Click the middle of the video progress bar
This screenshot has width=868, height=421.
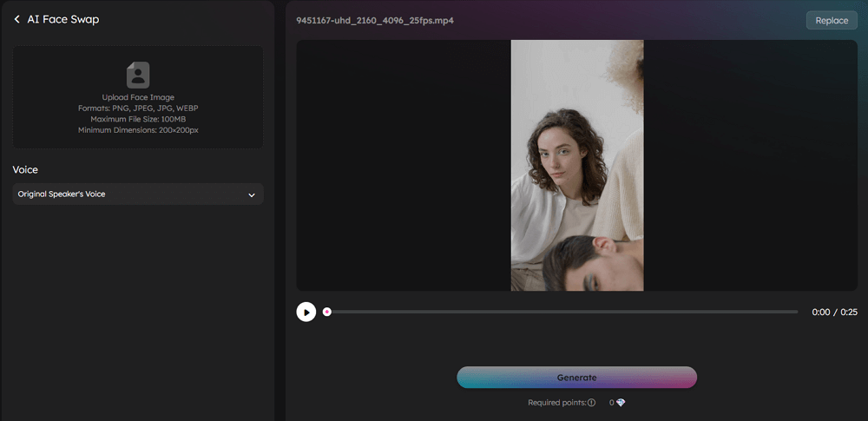pos(562,312)
